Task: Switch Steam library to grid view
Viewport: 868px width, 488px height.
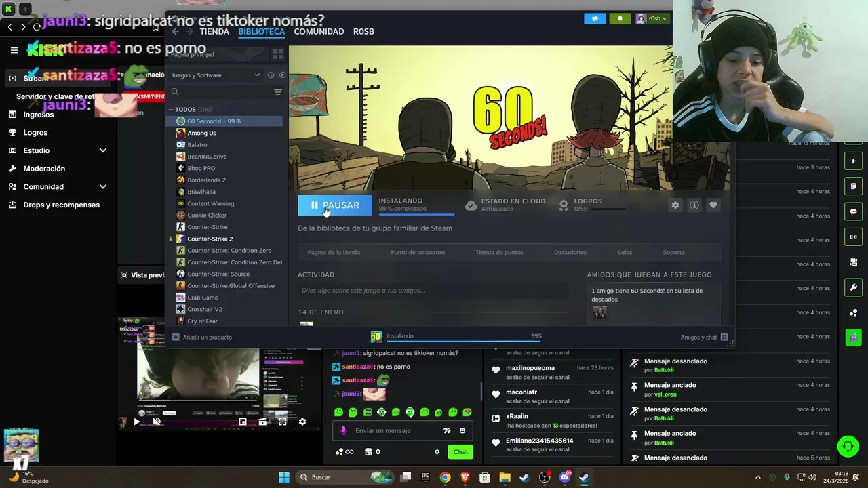Action: (x=277, y=54)
